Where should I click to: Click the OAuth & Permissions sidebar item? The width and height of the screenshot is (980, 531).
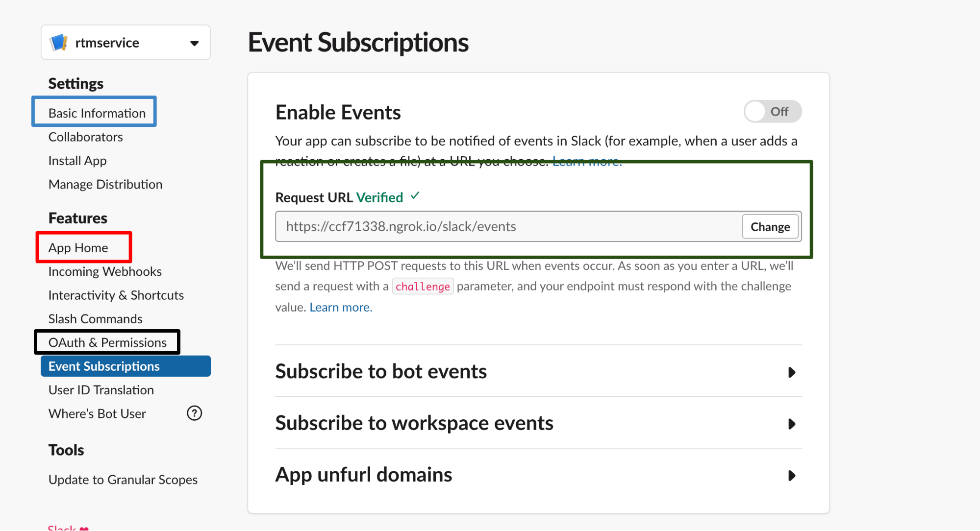[107, 342]
